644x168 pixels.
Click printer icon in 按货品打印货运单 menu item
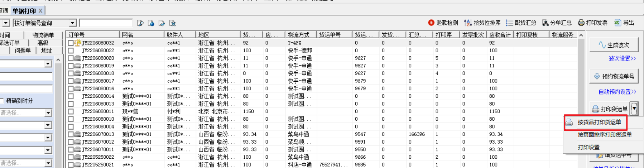(569, 122)
